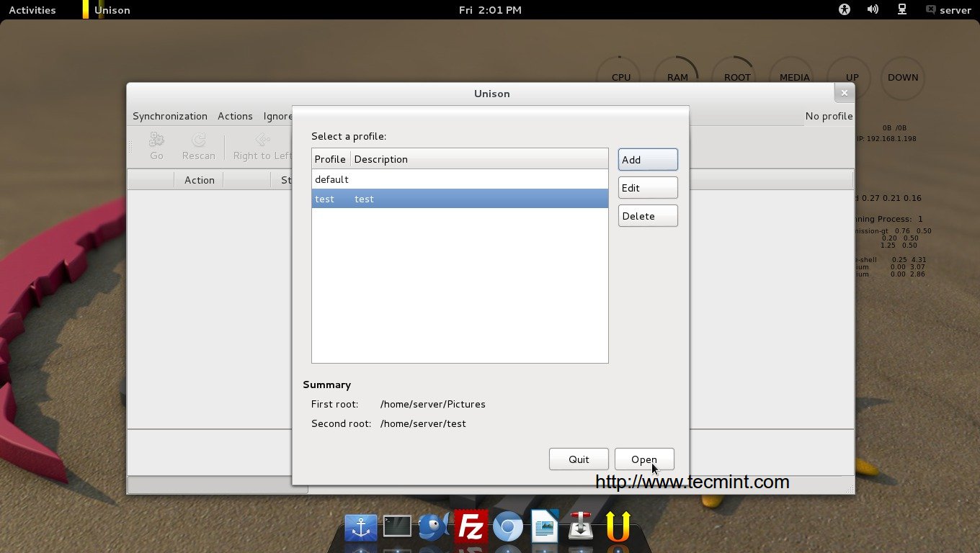The height and width of the screenshot is (553, 980).
Task: Click Open to load the profile
Action: (643, 459)
